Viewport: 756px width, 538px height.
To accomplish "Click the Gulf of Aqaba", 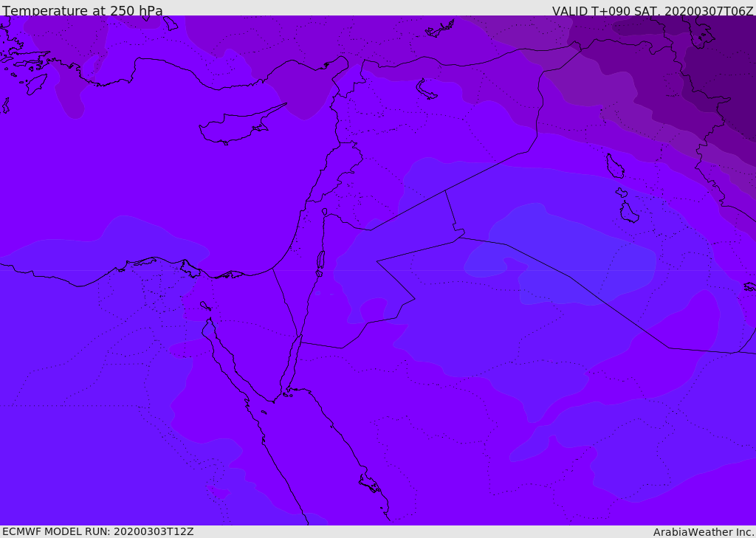I will tap(293, 365).
